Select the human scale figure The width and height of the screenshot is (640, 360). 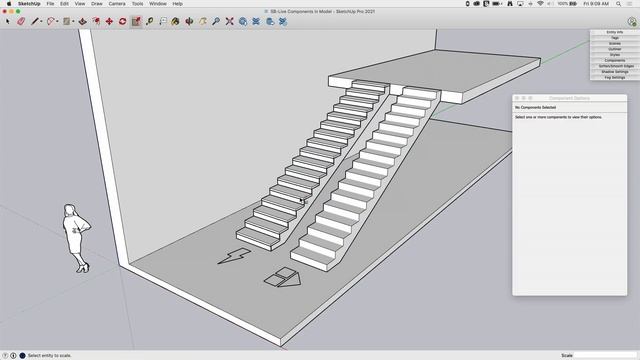76,238
